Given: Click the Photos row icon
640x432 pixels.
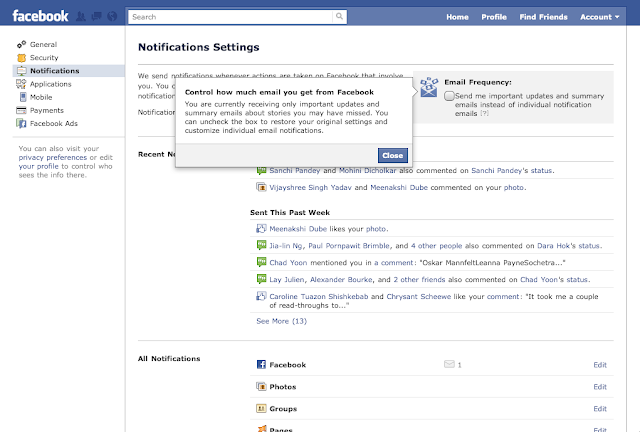Looking at the screenshot, I should (x=261, y=386).
